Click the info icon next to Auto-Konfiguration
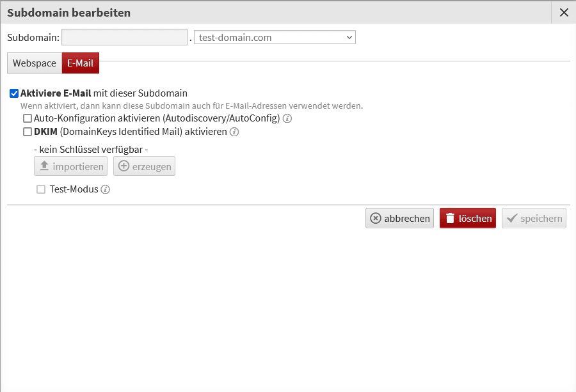 tap(286, 118)
